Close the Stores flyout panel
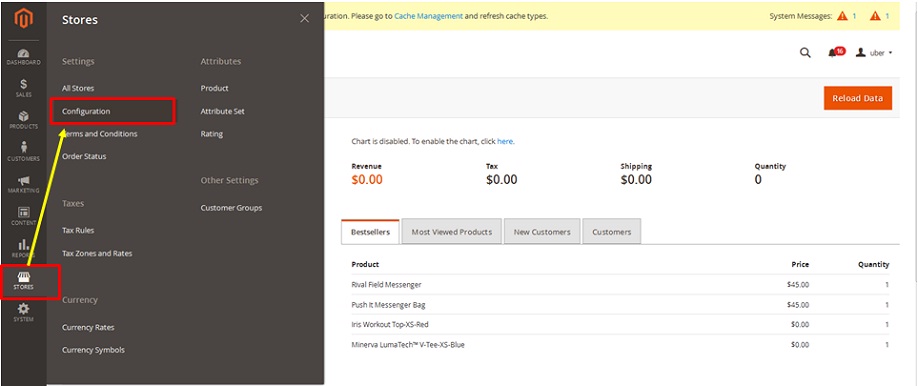The height and width of the screenshot is (386, 918). pos(304,19)
